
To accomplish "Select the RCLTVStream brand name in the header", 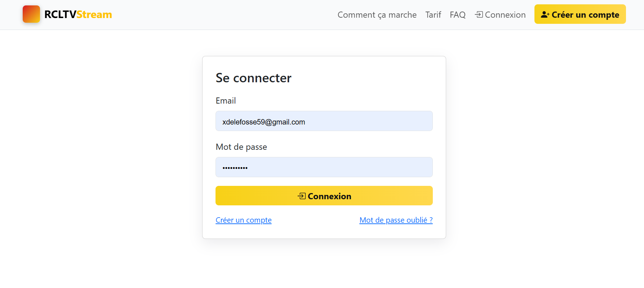I will 77,14.
